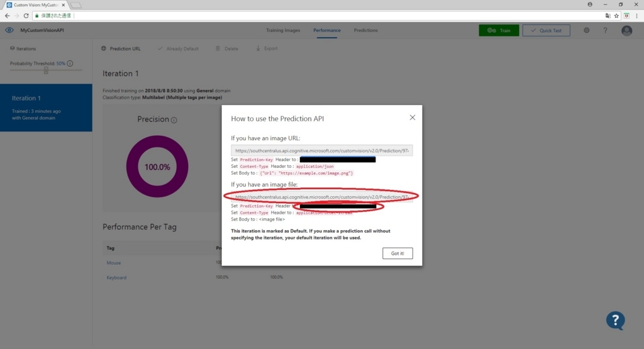644x349 pixels.
Task: Switch to the Performance tab
Action: 327,30
